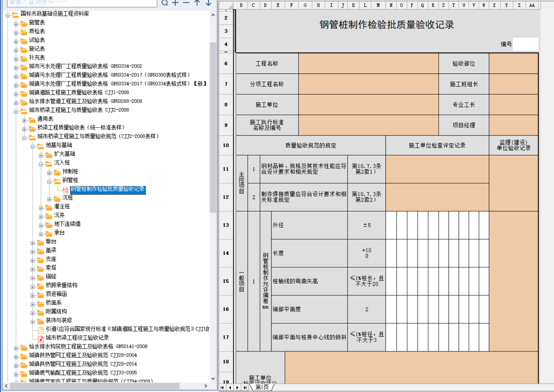Click the up arrow icon beside search

click(197, 3)
